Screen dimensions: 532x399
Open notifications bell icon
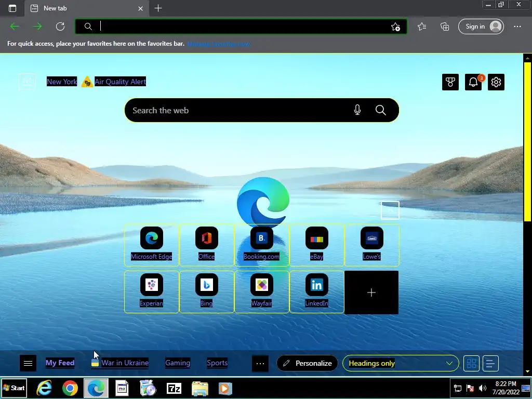(473, 82)
